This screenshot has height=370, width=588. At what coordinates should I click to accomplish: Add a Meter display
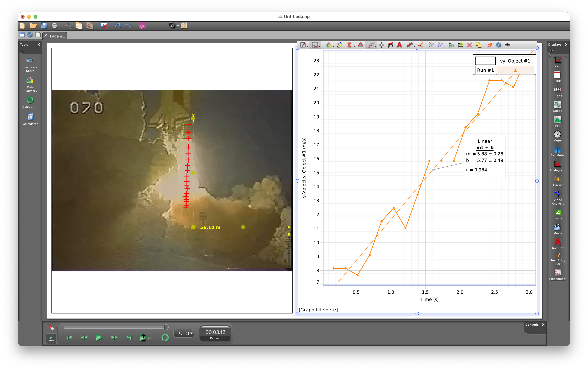tap(558, 137)
